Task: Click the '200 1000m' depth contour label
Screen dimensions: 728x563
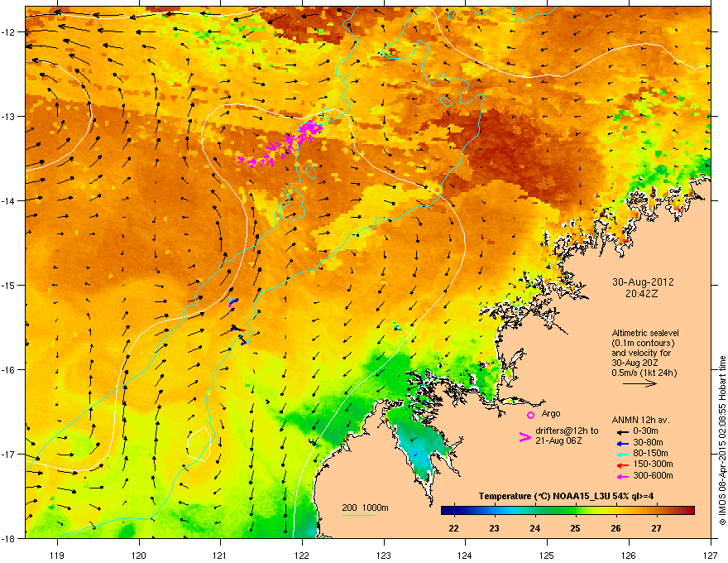Action: [x=365, y=508]
